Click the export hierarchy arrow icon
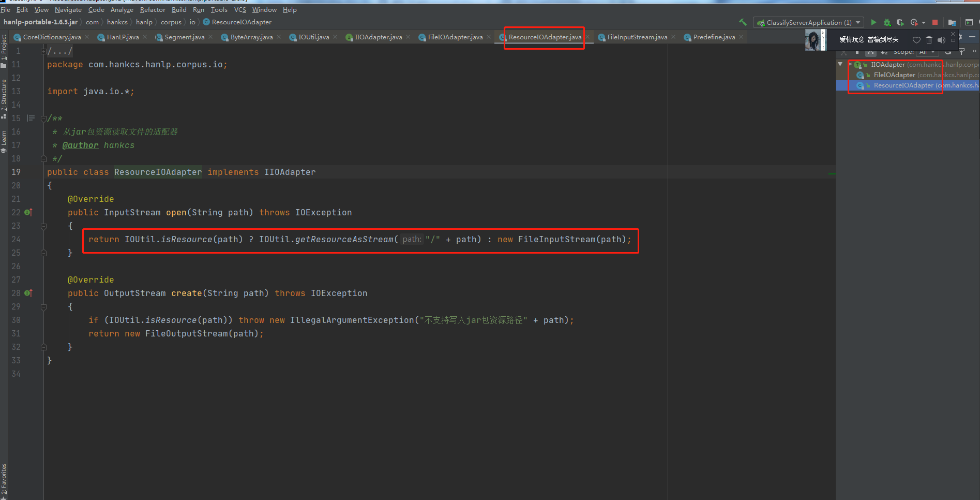Viewport: 980px width, 500px height. tap(961, 52)
